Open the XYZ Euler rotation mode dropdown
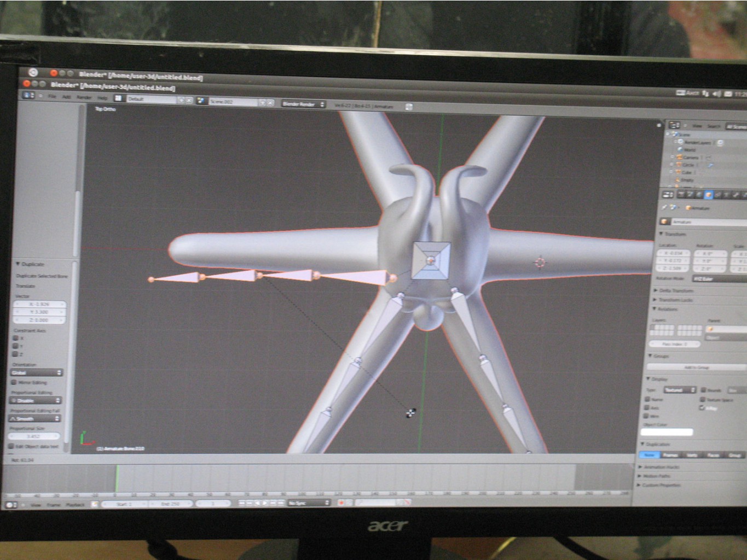Screen dimensions: 747x560 (719, 278)
